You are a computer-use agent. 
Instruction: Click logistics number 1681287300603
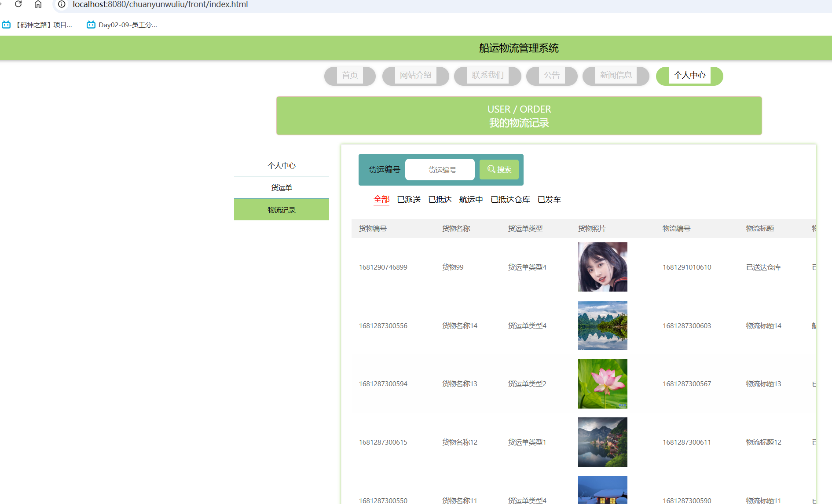[x=687, y=326]
